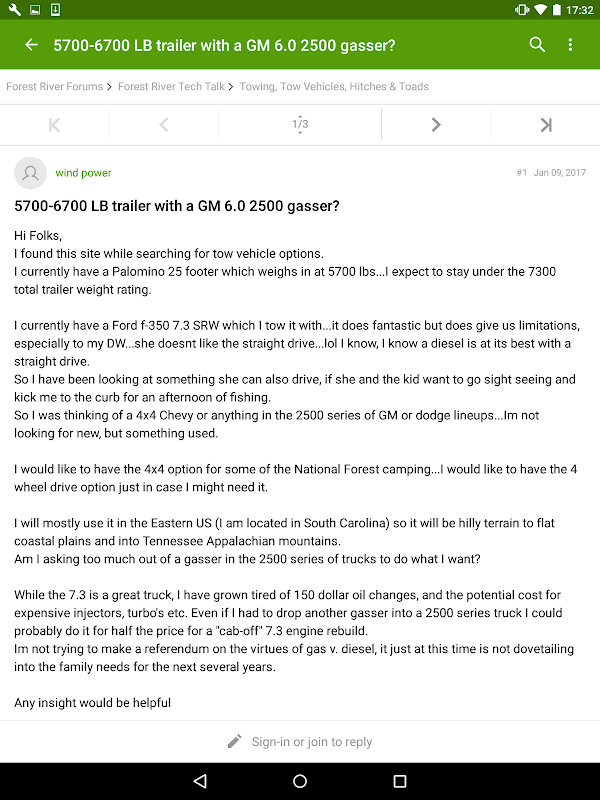Screen dimensions: 600x800
Task: Go to previous page arrow
Action: (163, 125)
